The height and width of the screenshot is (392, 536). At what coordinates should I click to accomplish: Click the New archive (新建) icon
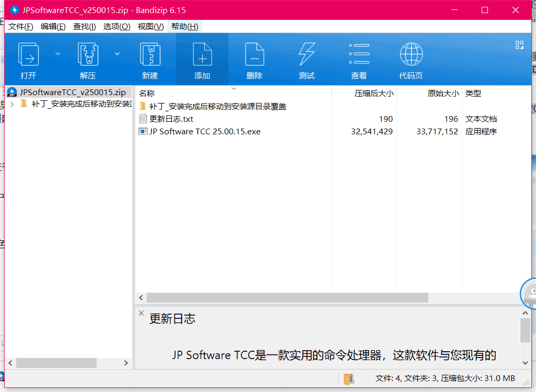[150, 54]
